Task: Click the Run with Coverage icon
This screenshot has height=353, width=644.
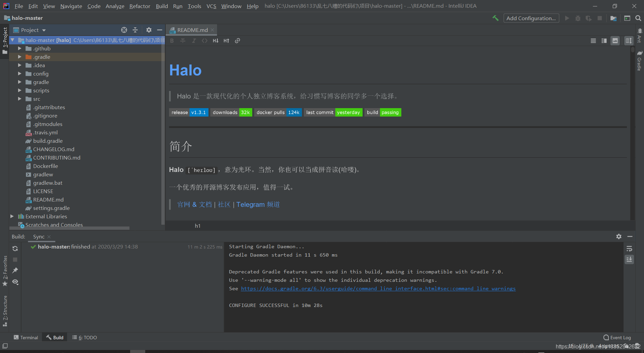Action: click(589, 18)
